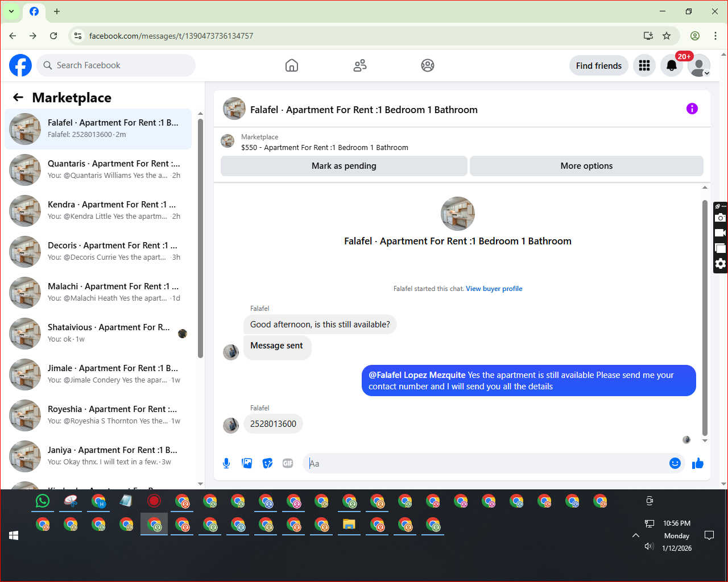Screen dimensions: 728x582
Task: Send a thumbs-up like
Action: tap(698, 463)
